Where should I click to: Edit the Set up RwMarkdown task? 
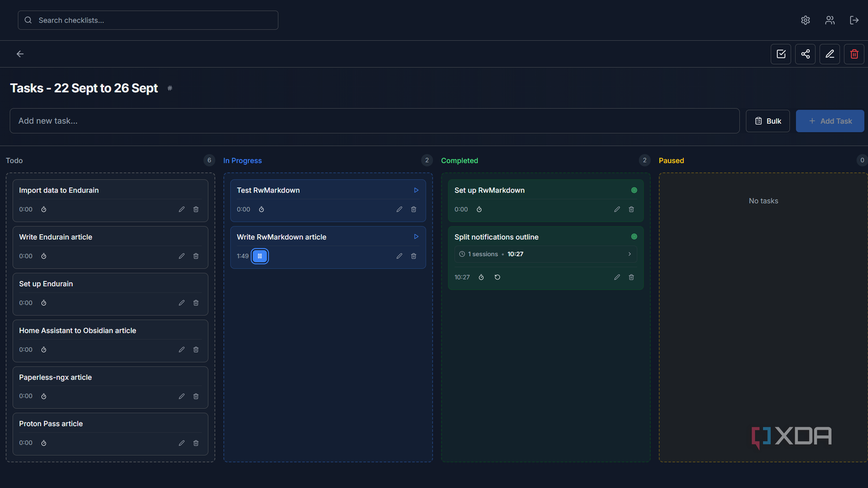click(x=617, y=209)
